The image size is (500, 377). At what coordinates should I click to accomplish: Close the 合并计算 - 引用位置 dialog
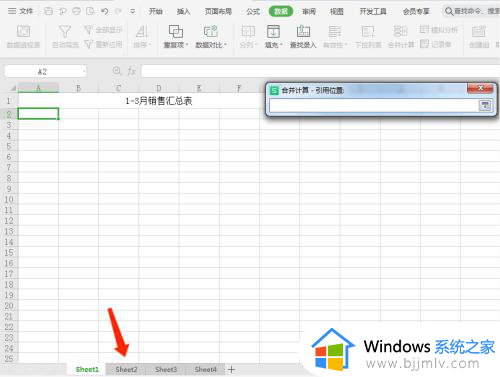[480, 88]
